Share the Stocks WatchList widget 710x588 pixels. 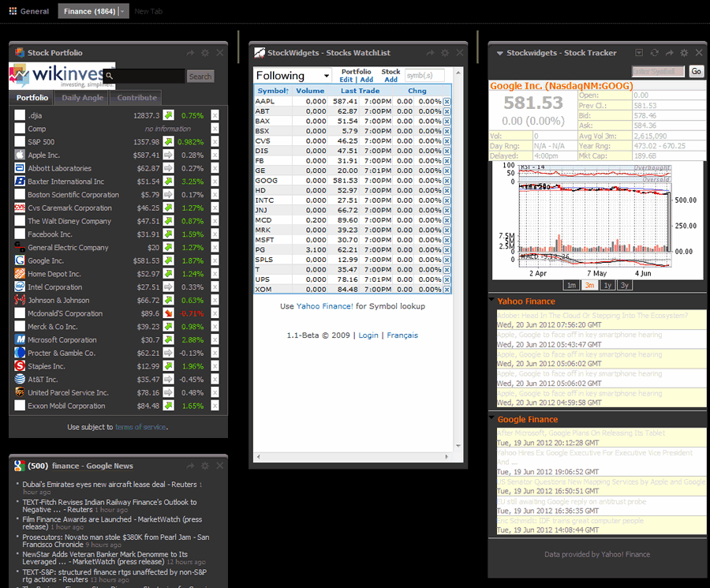point(430,53)
